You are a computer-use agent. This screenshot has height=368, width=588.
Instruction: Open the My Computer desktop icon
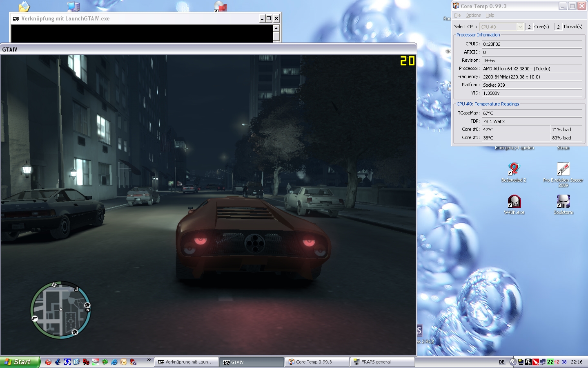click(x=73, y=6)
